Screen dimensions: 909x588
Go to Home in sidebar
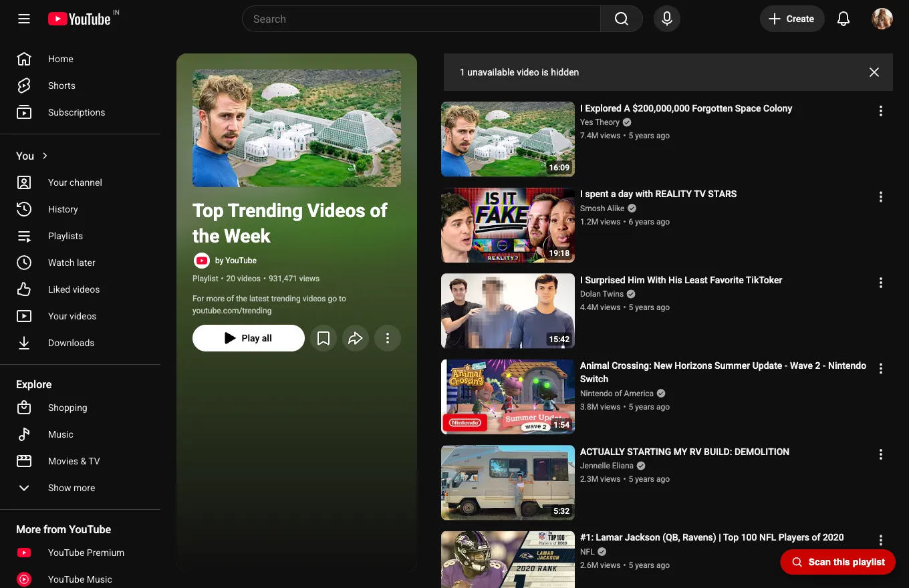click(x=80, y=59)
